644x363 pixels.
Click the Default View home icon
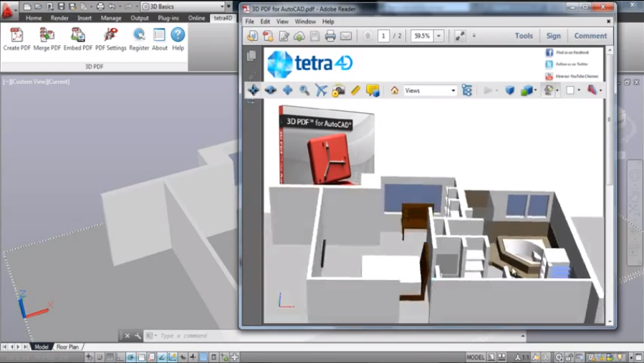click(x=394, y=90)
